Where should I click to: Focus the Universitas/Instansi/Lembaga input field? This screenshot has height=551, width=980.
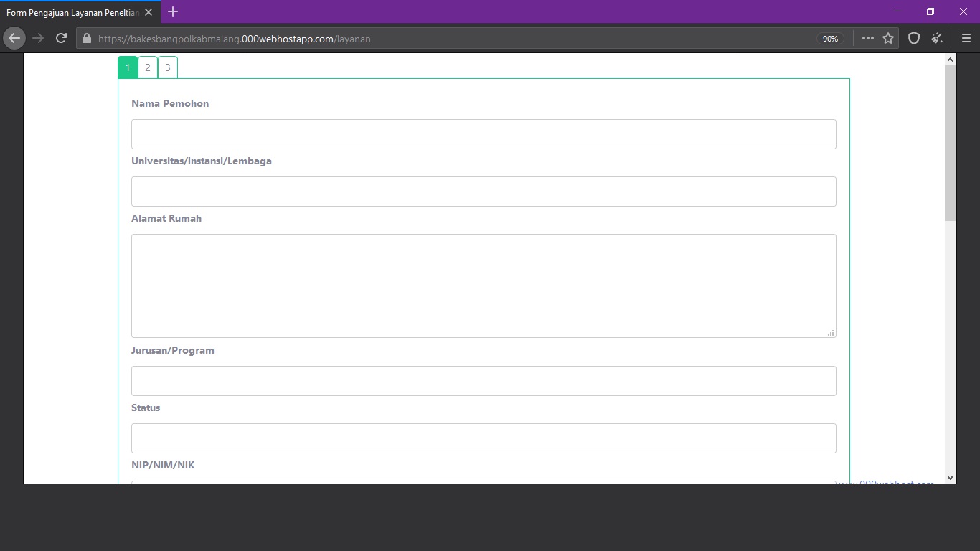click(484, 192)
